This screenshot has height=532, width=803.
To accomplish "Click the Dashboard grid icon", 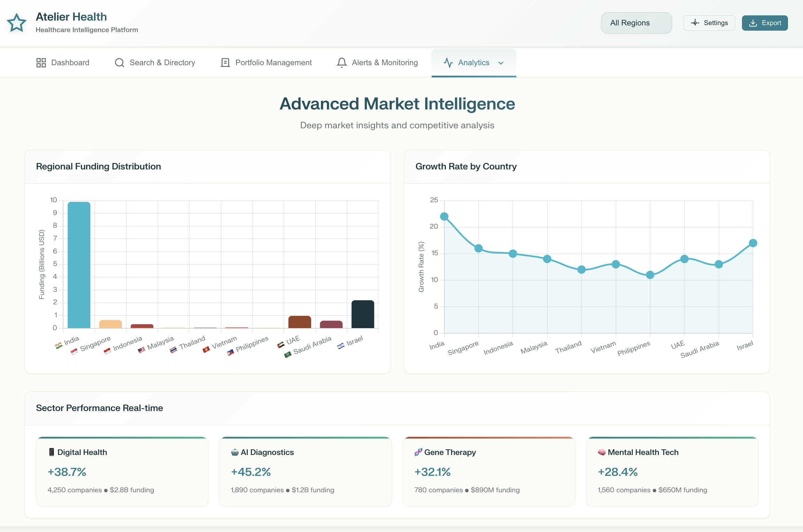I will 41,63.
